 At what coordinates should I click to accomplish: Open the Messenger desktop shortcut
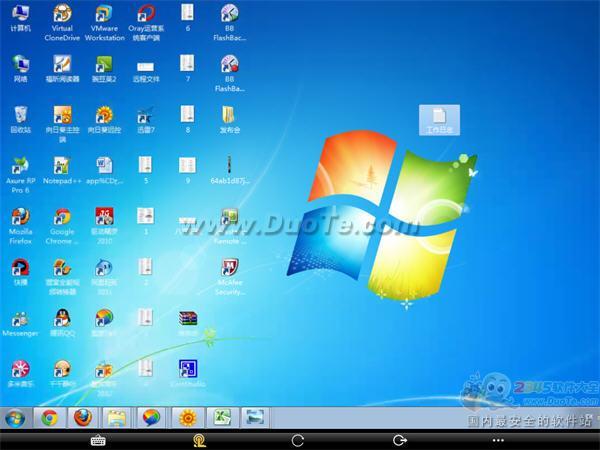20,319
